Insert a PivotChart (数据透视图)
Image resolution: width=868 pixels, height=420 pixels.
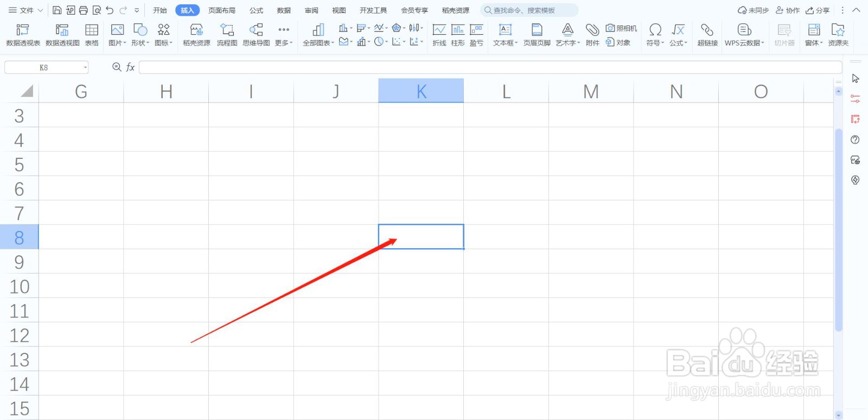tap(62, 35)
